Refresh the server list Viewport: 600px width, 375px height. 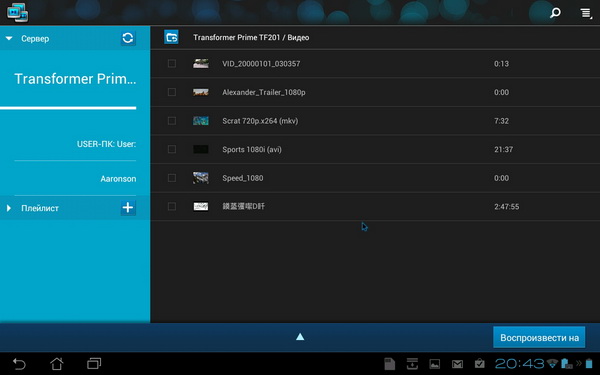coord(128,38)
